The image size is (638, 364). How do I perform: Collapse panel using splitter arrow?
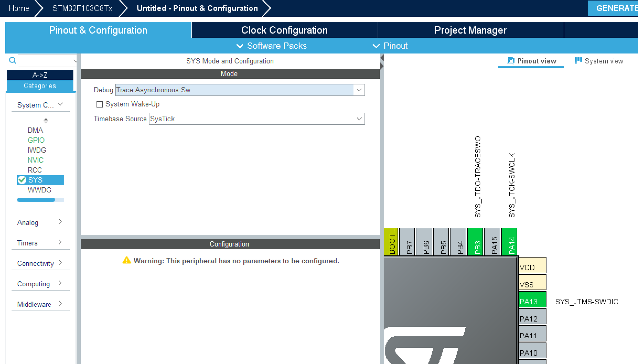tap(382, 58)
